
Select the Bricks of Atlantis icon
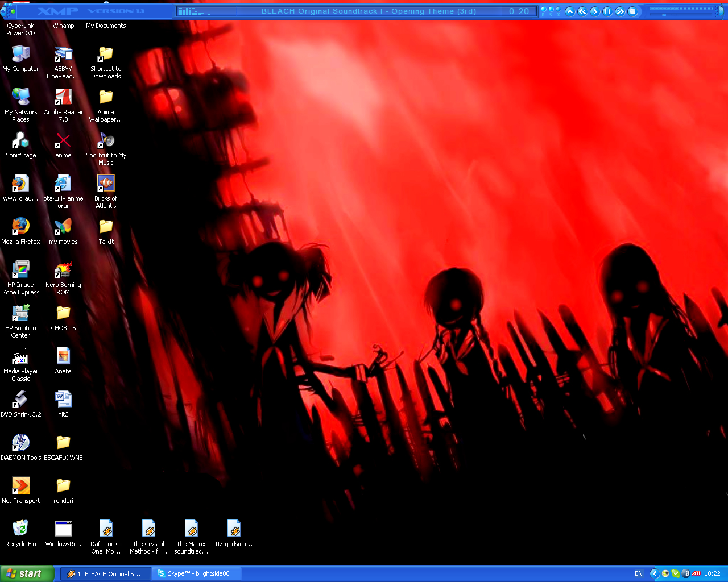pos(106,192)
